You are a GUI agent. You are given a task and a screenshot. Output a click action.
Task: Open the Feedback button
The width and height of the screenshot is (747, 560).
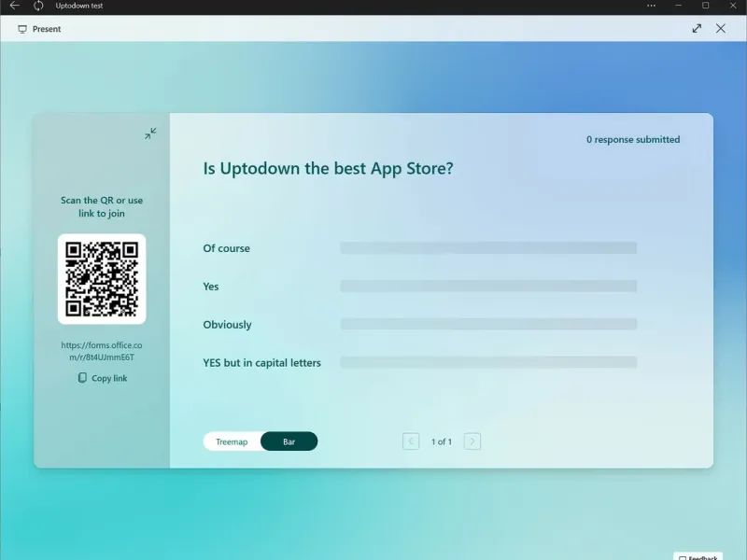pos(698,556)
